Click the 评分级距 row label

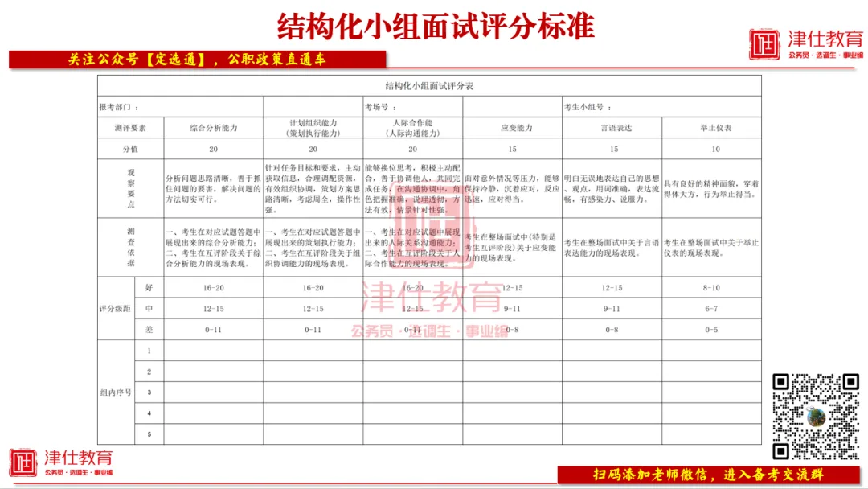pyautogui.click(x=115, y=309)
